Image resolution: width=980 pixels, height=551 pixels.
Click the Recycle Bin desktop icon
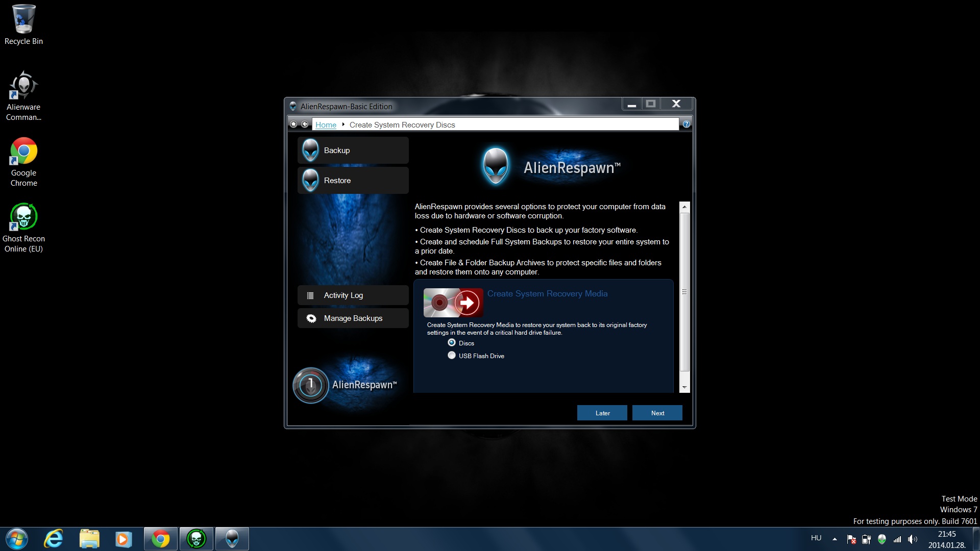pos(23,25)
